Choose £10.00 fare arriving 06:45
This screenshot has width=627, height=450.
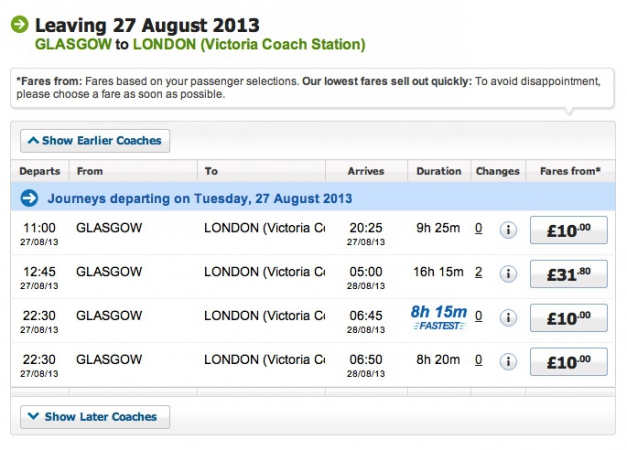click(569, 318)
